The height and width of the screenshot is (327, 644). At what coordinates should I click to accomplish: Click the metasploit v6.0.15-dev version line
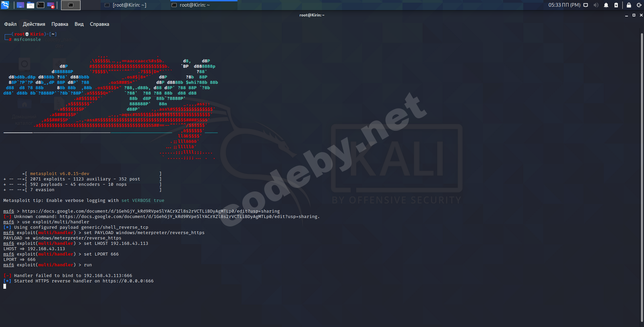60,174
